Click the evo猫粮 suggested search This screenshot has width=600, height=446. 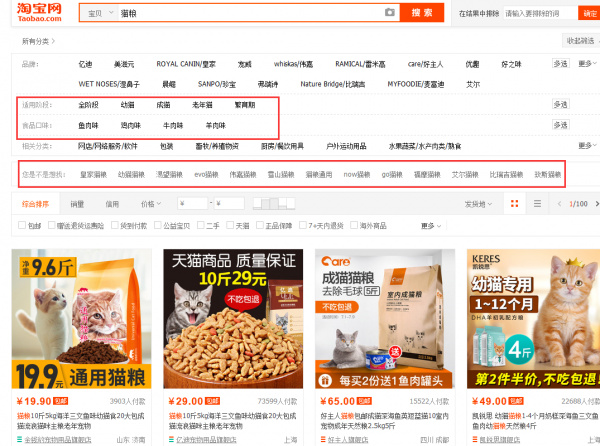[206, 174]
